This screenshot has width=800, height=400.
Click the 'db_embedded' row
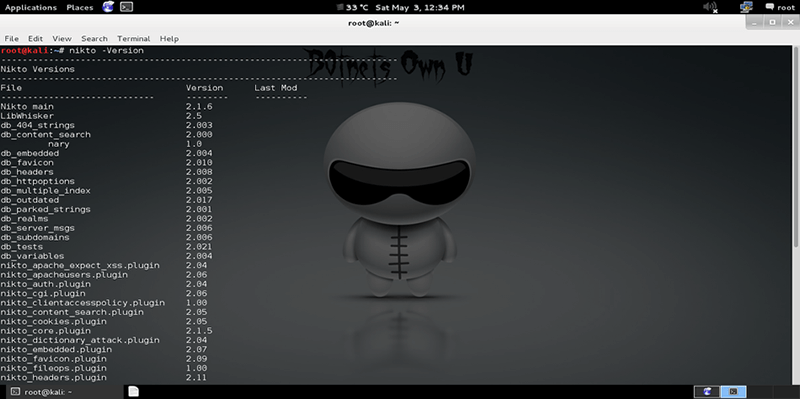(106, 154)
